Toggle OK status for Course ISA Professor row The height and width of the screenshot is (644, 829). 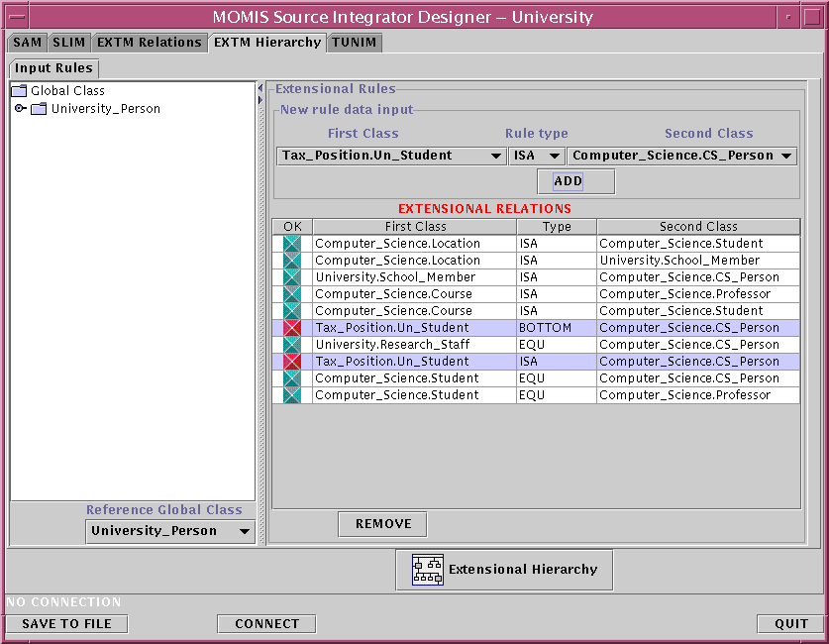coord(292,294)
